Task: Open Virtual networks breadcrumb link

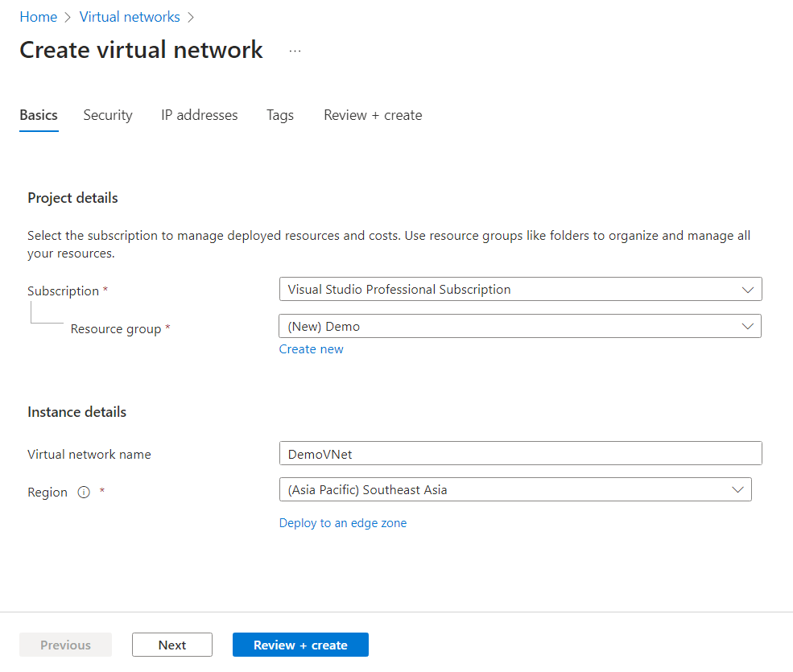Action: click(x=130, y=16)
